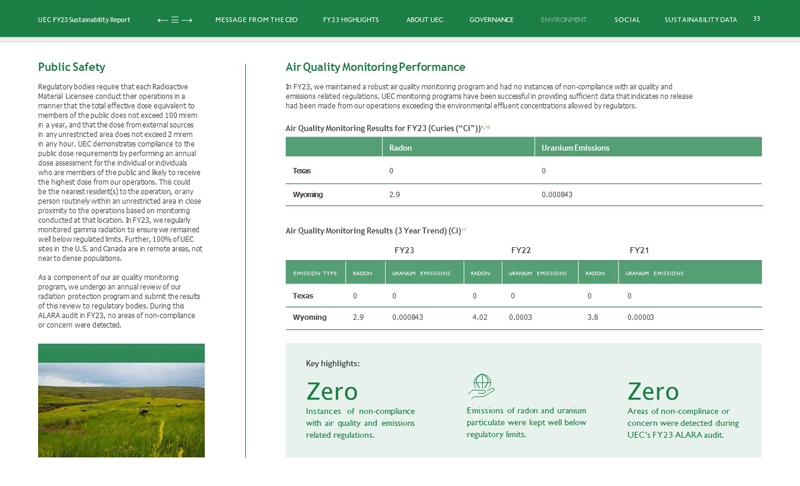This screenshot has width=800, height=486.
Task: Click page number 33
Action: pyautogui.click(x=756, y=19)
